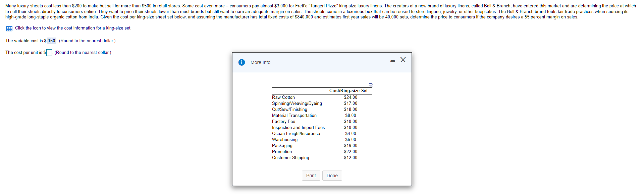644x194 pixels.
Task: Click the $12.00 Customer Shipping cost
Action: coord(351,158)
